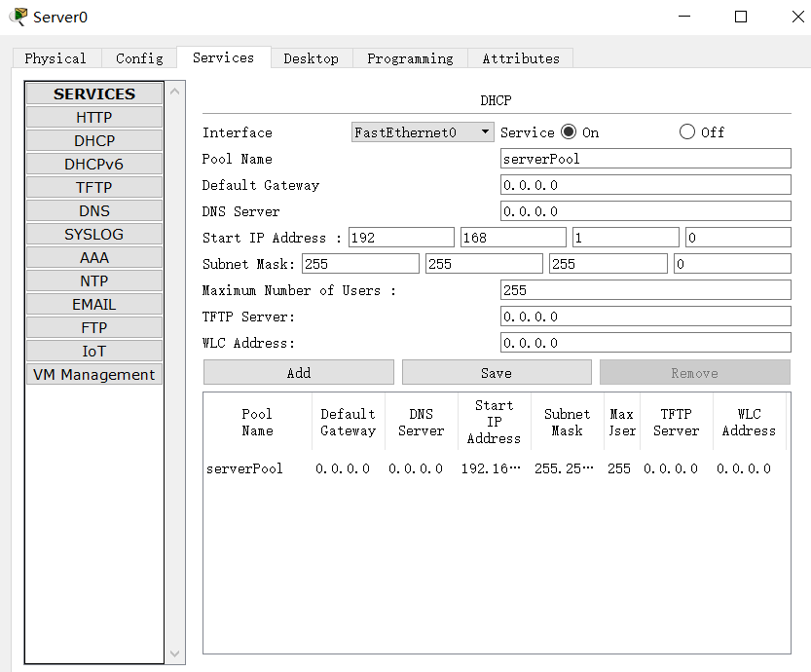Switch to the Physical tab
Viewport: 811px width, 672px height.
point(55,58)
